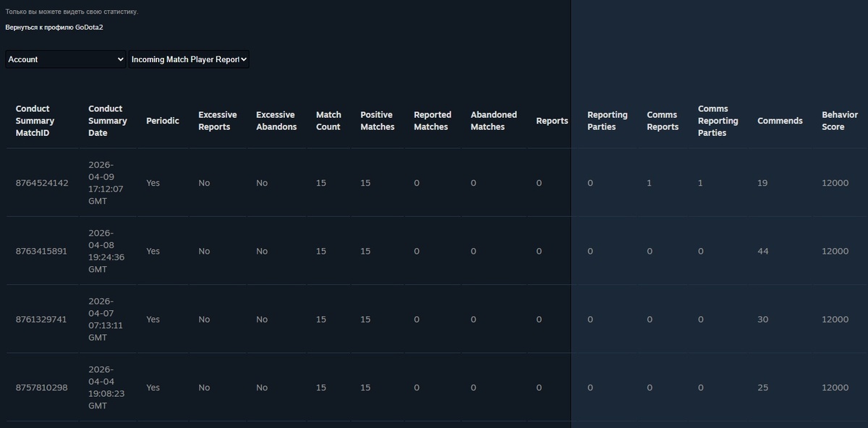Click Match Count 15 in row 8761329741
Image resolution: width=868 pixels, height=428 pixels.
pyautogui.click(x=321, y=320)
